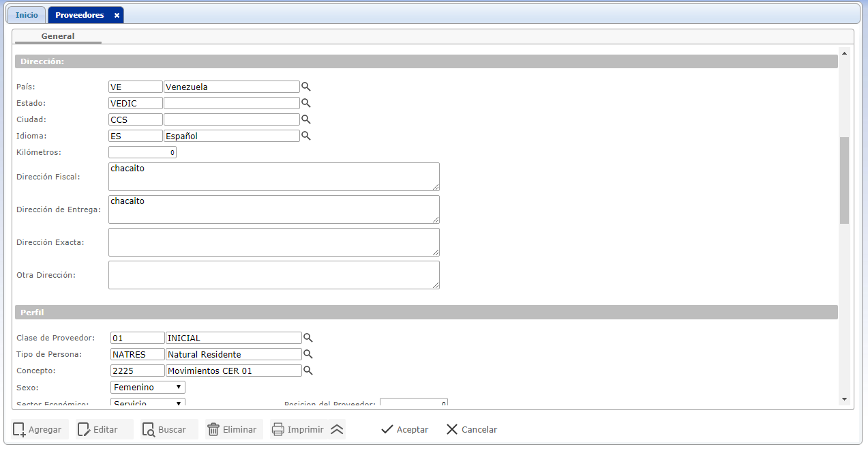Viewport: 868px width, 449px height.
Task: Click the País lookup magnifier icon
Action: [x=306, y=87]
